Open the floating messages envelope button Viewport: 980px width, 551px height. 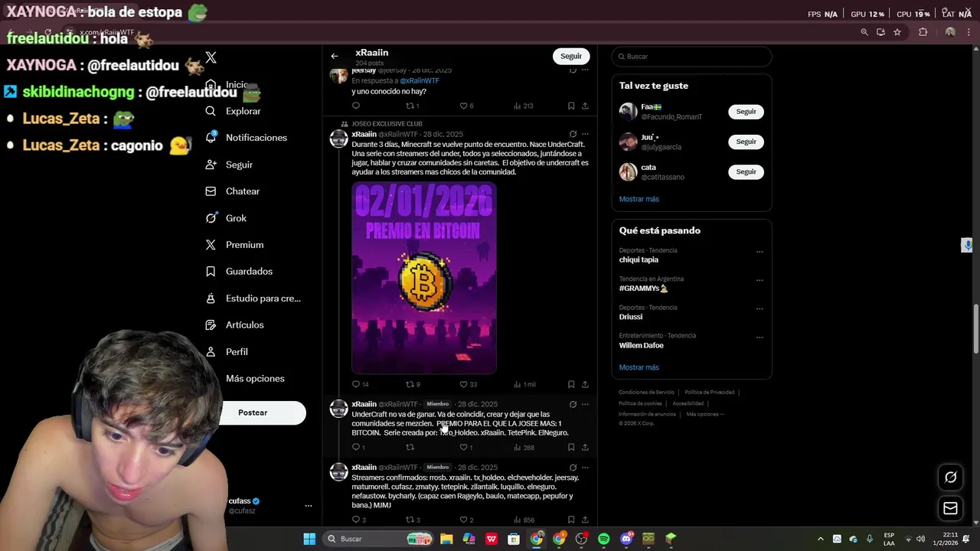tap(950, 508)
